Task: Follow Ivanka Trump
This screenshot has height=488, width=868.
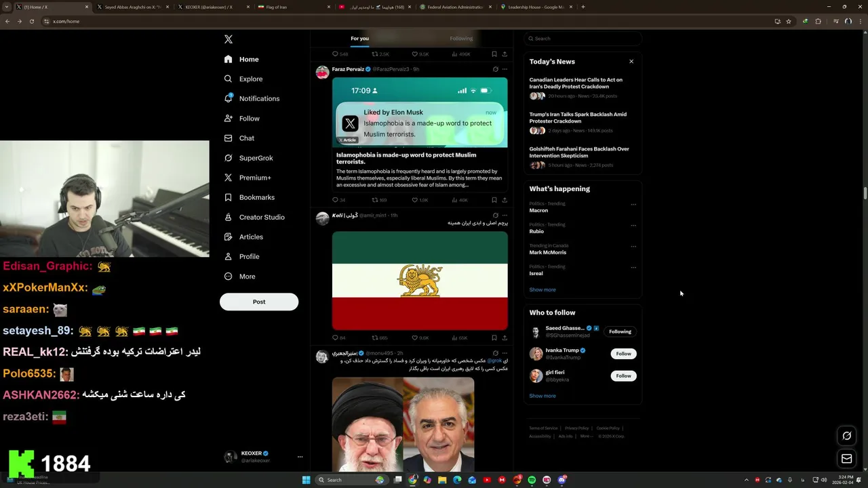Action: click(x=623, y=354)
